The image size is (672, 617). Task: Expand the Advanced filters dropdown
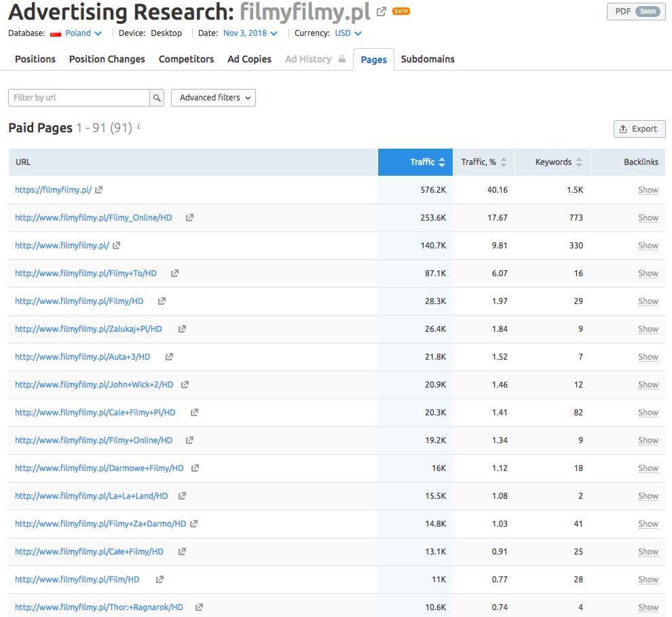click(x=213, y=98)
